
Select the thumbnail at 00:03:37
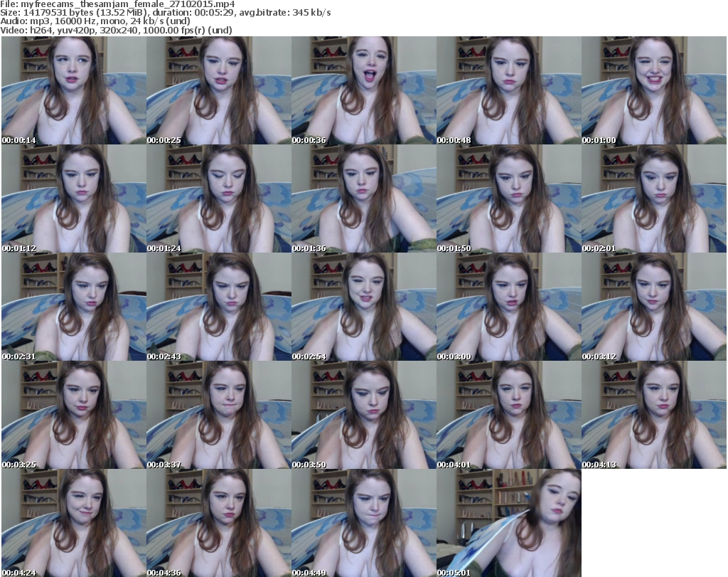click(x=219, y=415)
